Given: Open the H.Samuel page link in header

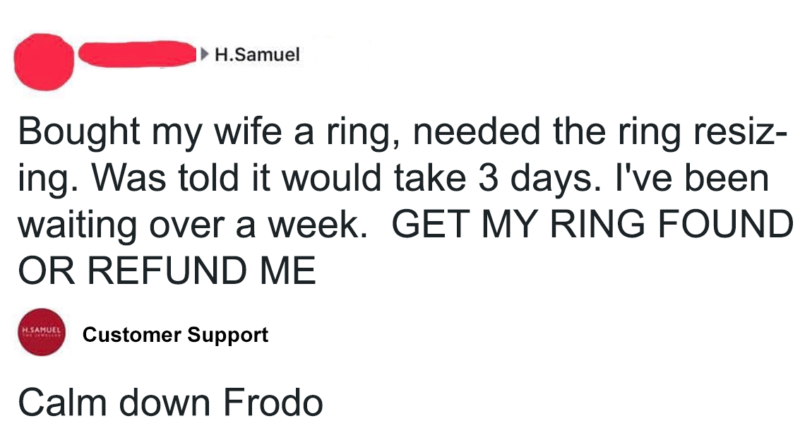Looking at the screenshot, I should point(244,54).
